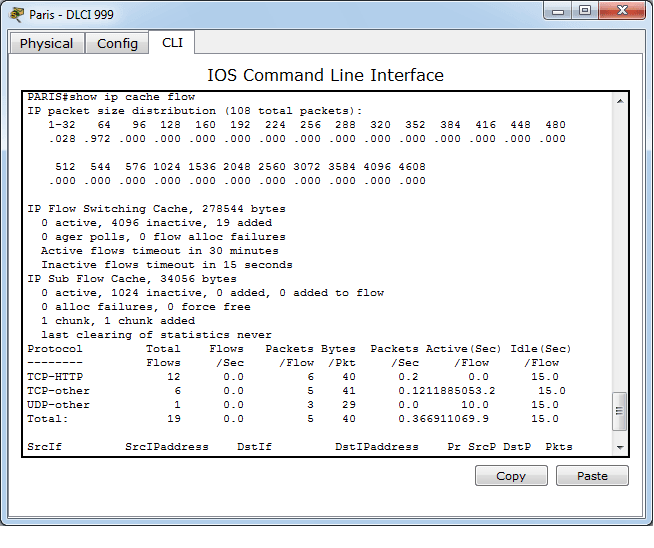
Task: Click the '.972' packet size value
Action: point(97,139)
